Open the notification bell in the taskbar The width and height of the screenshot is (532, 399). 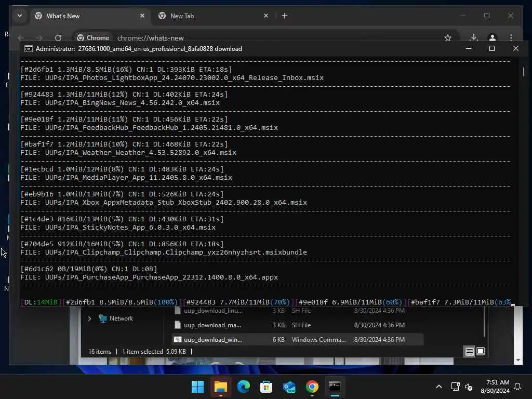(517, 387)
